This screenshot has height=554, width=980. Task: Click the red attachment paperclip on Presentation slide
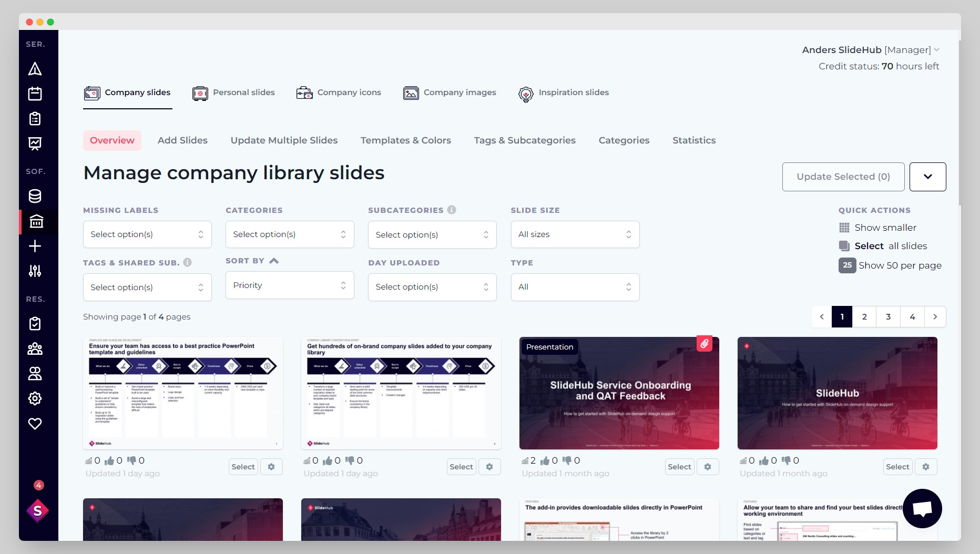coord(705,344)
